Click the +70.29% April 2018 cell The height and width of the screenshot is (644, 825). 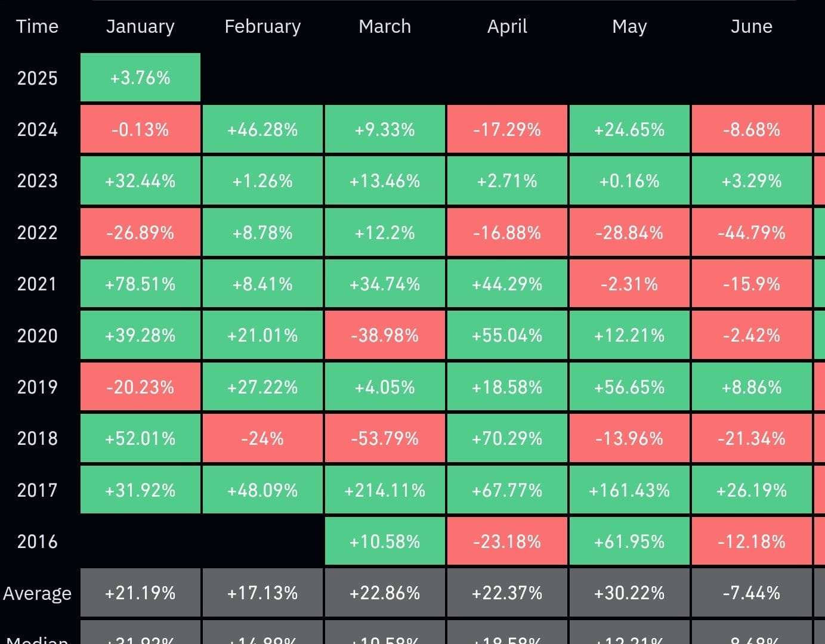pyautogui.click(x=507, y=439)
